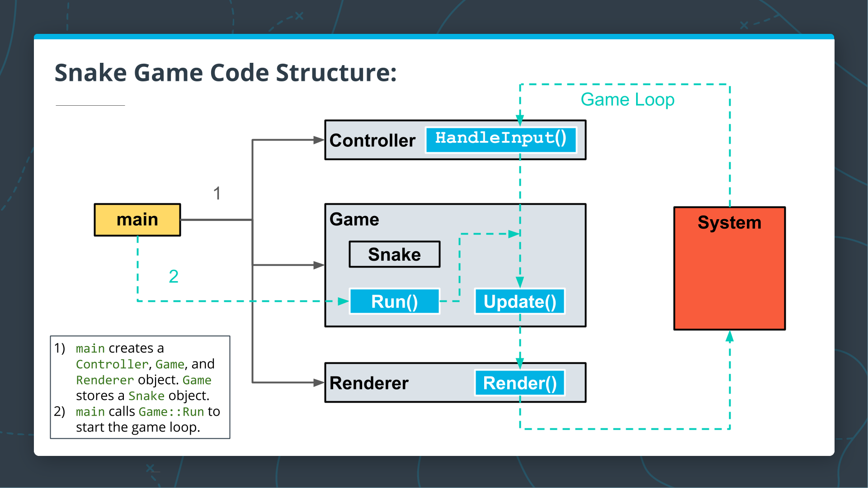Screen dimensions: 868x488
Task: Click the green Snake word in notes
Action: [146, 396]
